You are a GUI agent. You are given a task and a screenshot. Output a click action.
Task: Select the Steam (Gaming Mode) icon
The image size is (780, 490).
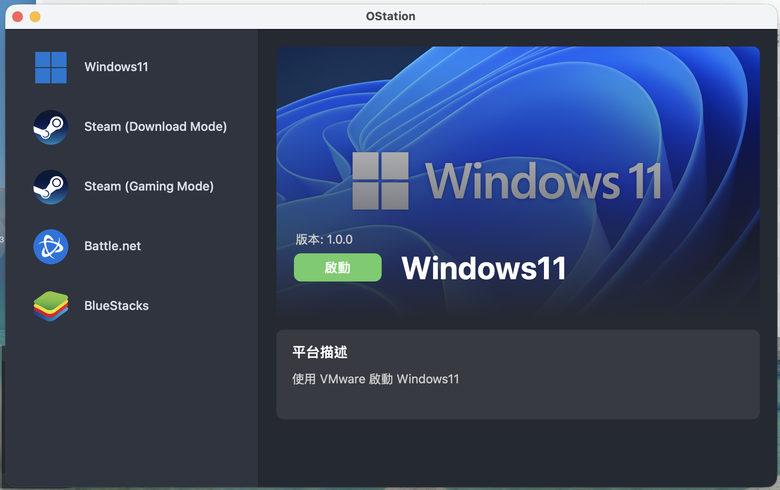[x=51, y=187]
